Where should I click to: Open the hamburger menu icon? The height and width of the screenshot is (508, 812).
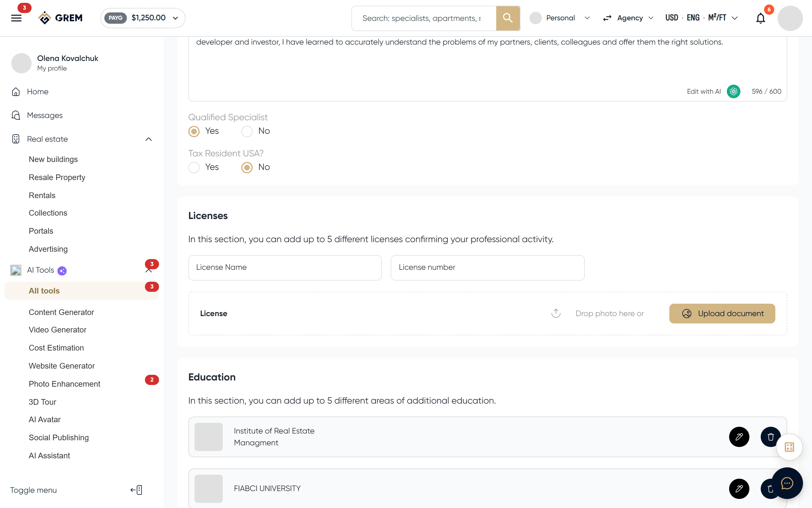pos(16,18)
